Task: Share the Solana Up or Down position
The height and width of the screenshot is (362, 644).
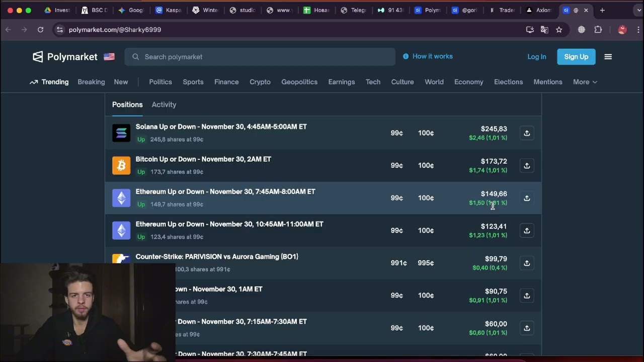Action: pos(527,133)
